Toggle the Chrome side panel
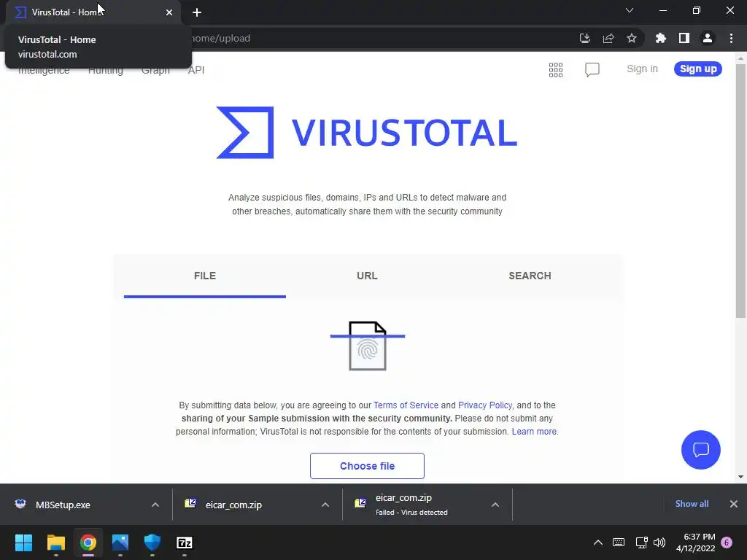 coord(684,38)
